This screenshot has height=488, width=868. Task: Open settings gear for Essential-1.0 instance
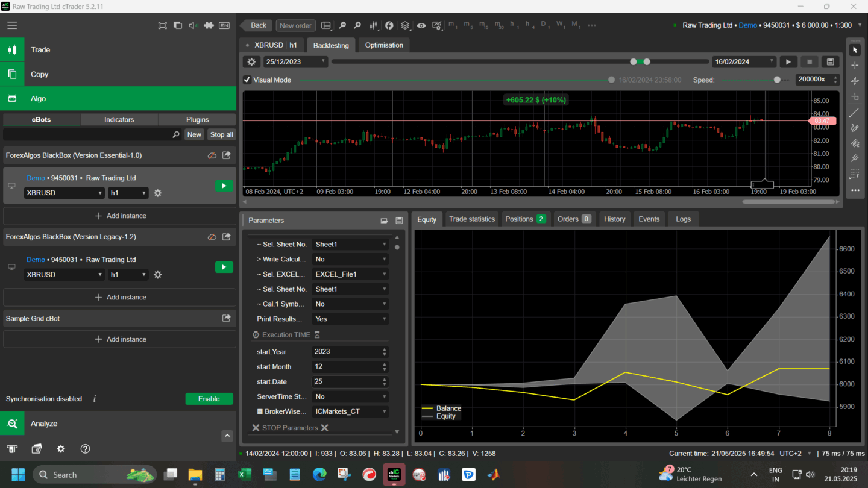[x=157, y=193]
